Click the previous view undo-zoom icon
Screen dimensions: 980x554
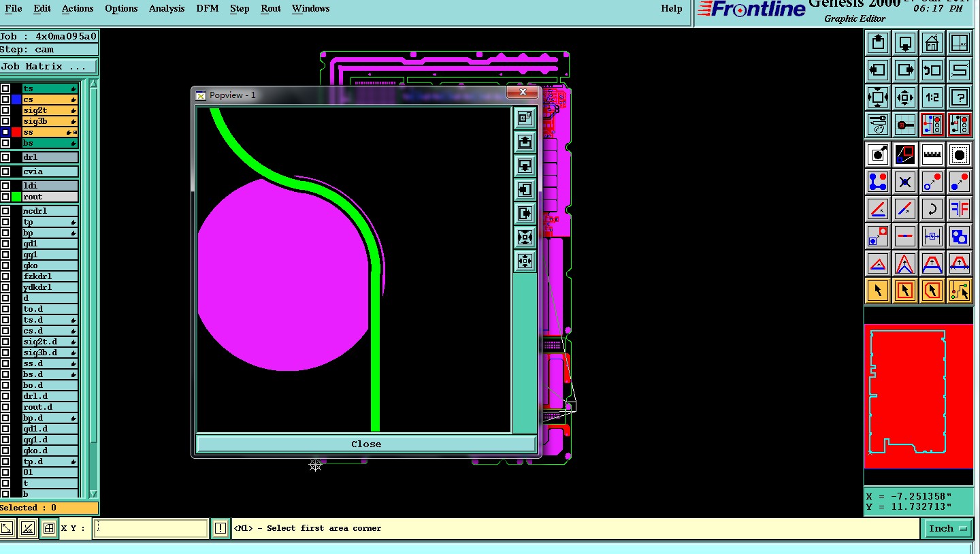click(932, 70)
